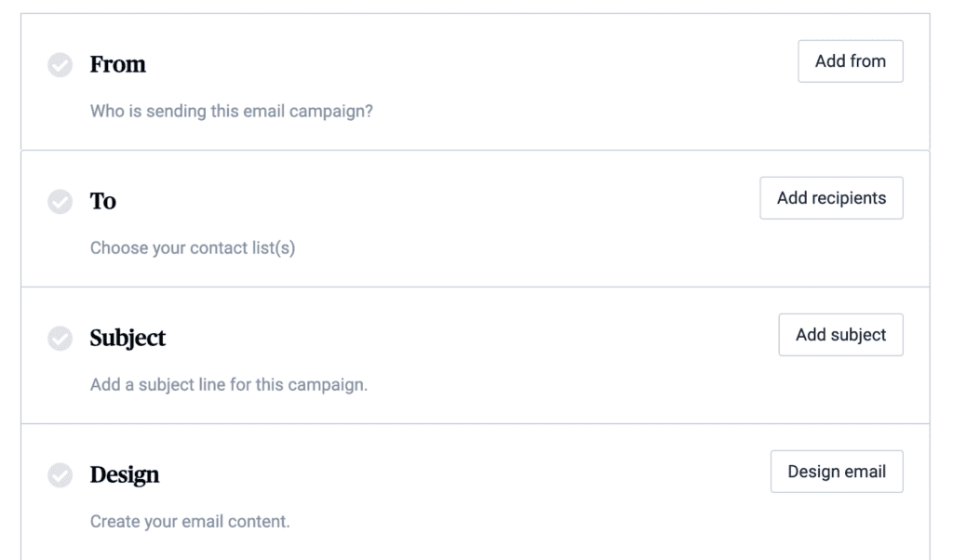Click the Subject step checkmark icon
Screen dimensions: 953x560
pos(60,338)
